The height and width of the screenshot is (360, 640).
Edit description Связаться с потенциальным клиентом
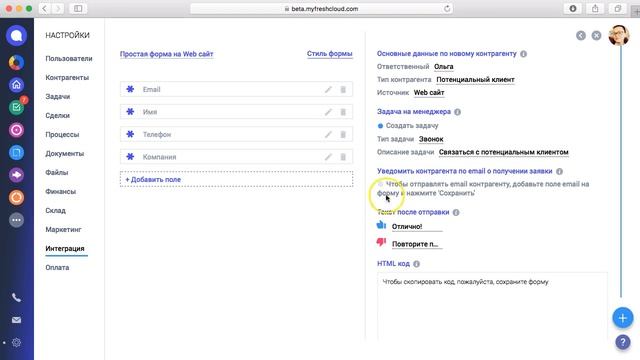(504, 152)
